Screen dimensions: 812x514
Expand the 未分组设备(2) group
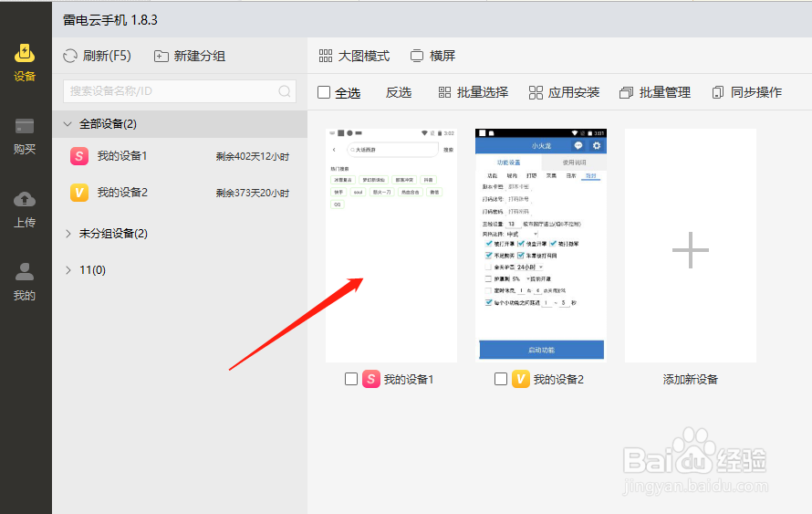click(x=68, y=234)
